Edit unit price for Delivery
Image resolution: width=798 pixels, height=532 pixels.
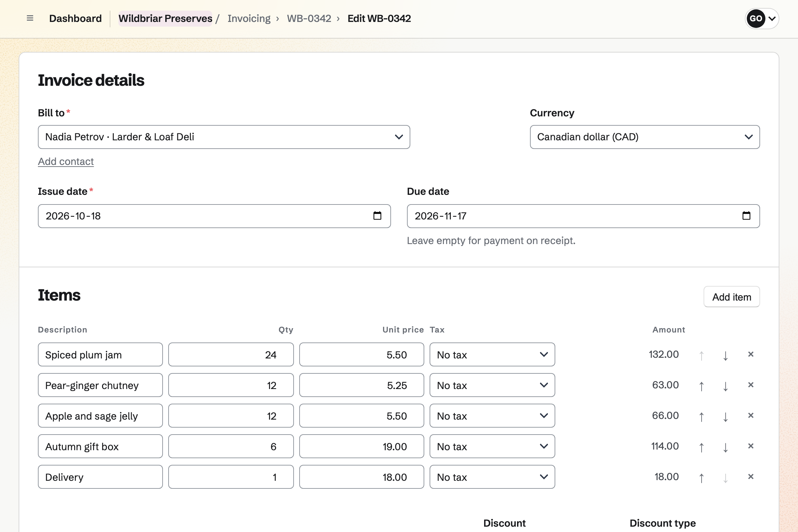(361, 477)
